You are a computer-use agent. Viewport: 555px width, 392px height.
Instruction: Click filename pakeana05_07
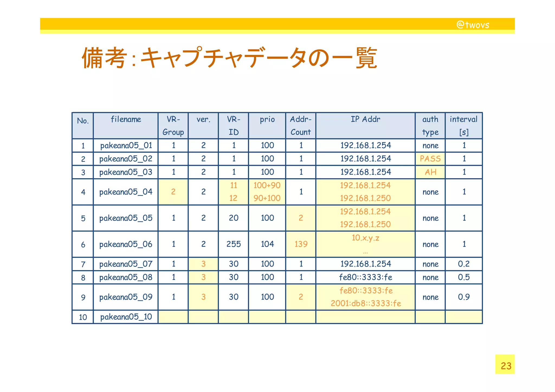126,264
